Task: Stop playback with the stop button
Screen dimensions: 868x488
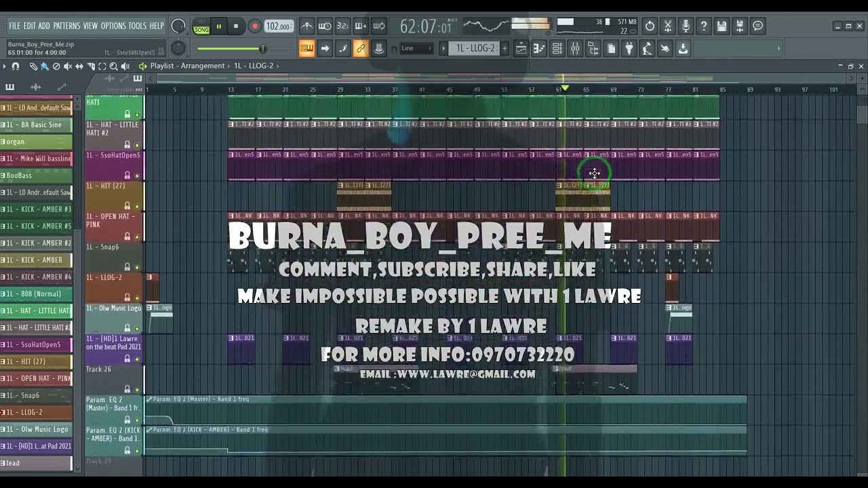Action: point(236,26)
